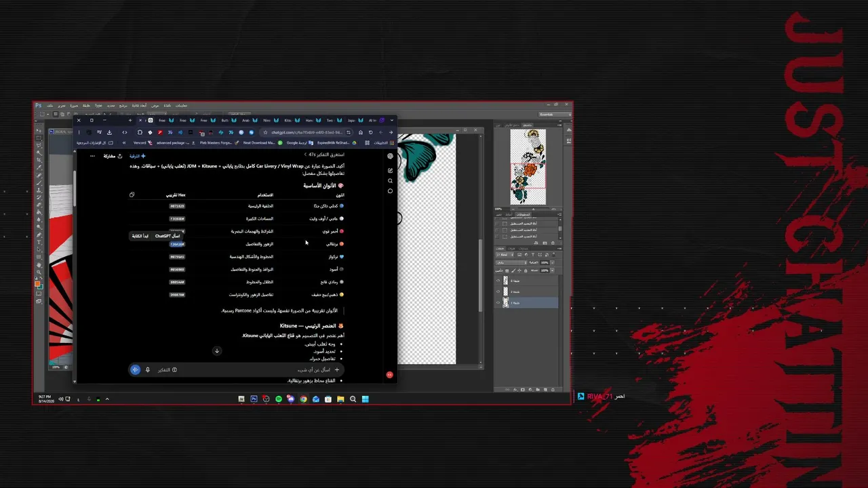Toggle visibility of layer طبقة 1

[498, 302]
